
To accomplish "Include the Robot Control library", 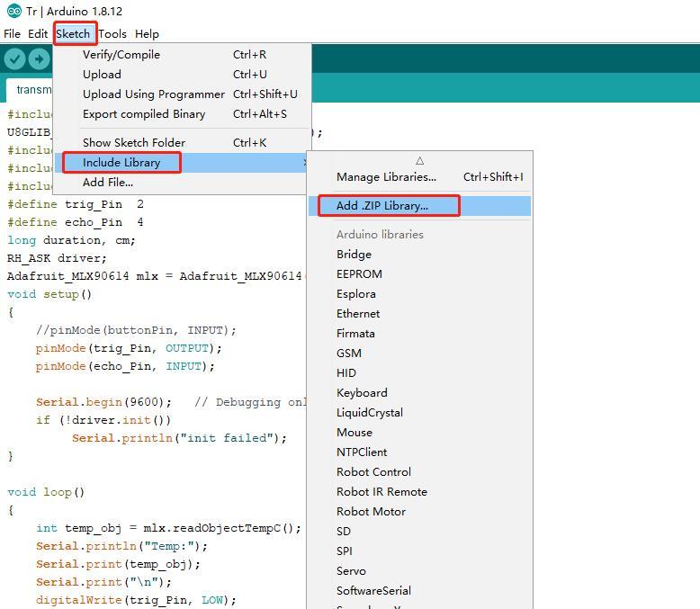I will click(x=419, y=472).
